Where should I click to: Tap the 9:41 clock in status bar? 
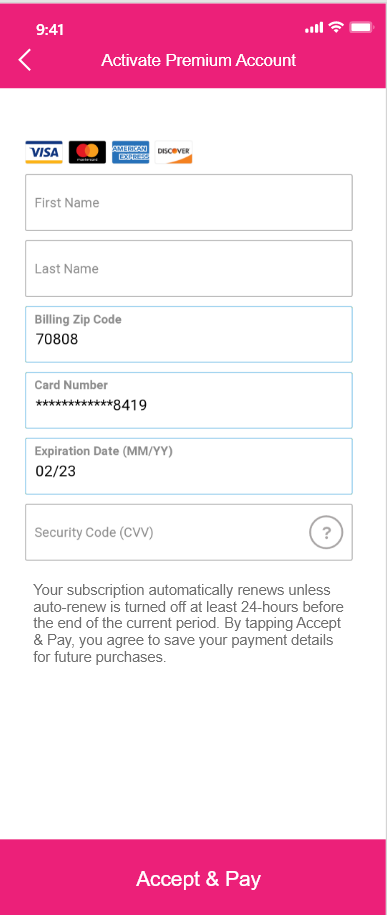click(50, 30)
